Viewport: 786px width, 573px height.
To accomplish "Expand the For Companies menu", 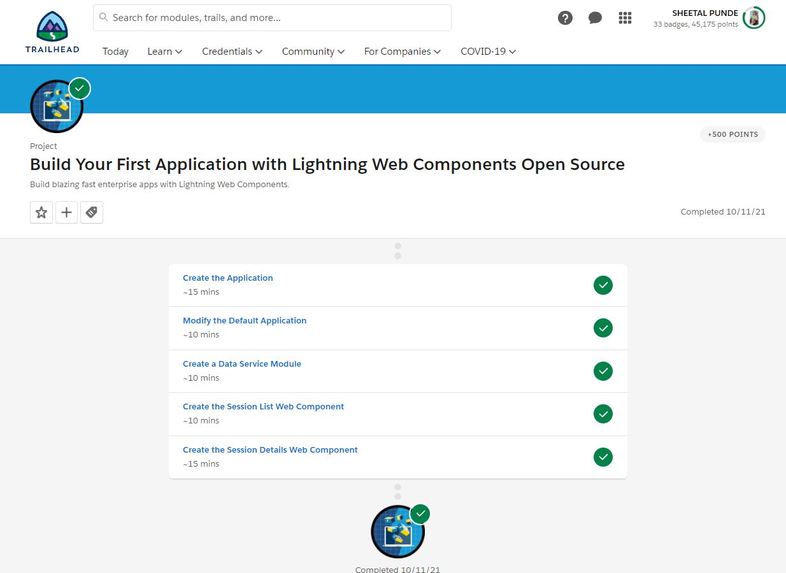I will tap(402, 51).
